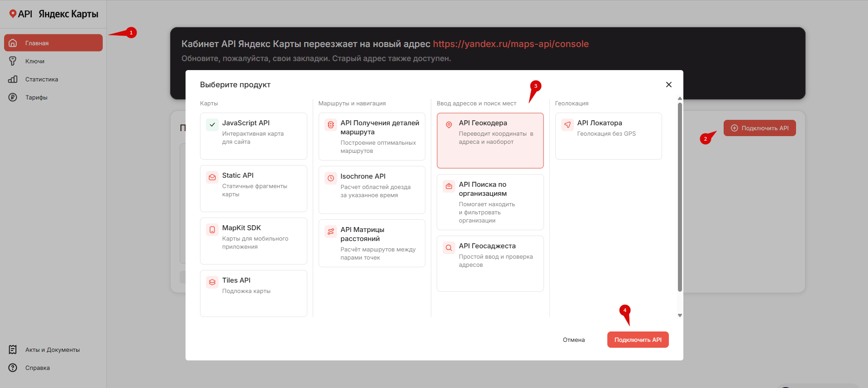
Task: Click Подключить API button on the main page
Action: [x=760, y=128]
